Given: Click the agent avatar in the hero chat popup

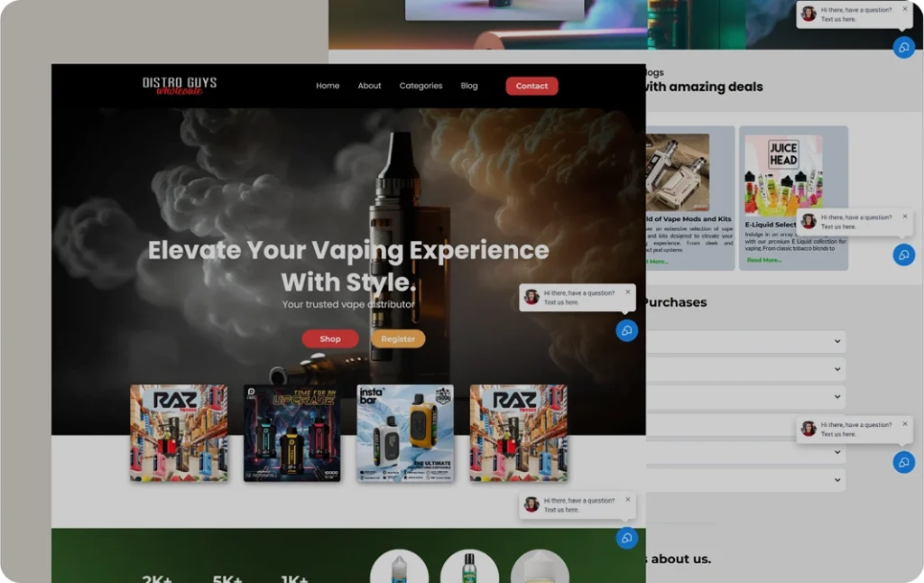Looking at the screenshot, I should tap(531, 297).
